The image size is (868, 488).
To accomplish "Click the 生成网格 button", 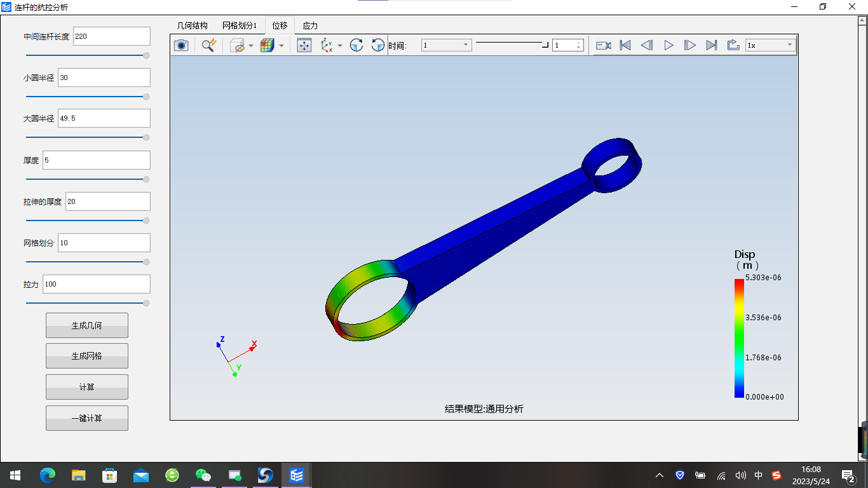I will 87,356.
